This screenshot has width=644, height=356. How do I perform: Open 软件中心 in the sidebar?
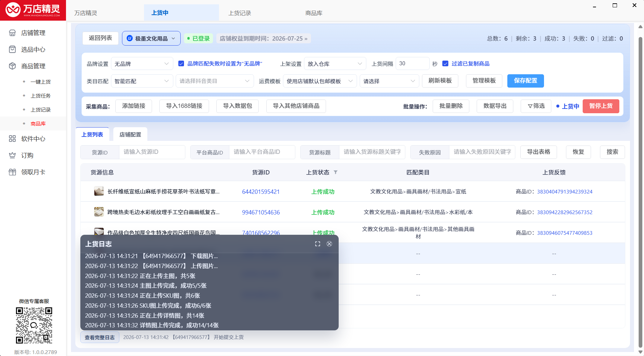33,139
